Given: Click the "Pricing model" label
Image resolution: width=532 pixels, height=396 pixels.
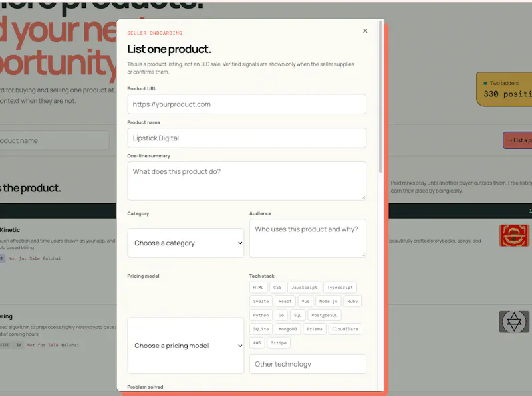Looking at the screenshot, I should [143, 276].
